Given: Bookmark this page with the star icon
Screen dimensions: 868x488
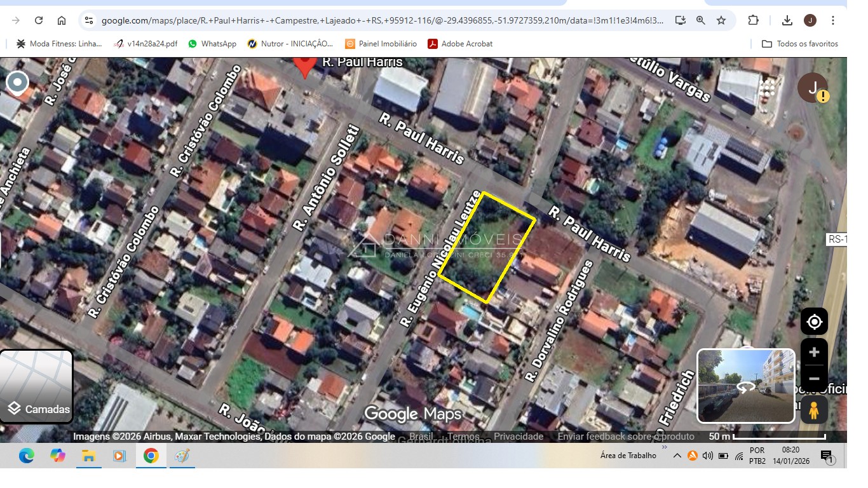Looking at the screenshot, I should tap(721, 20).
